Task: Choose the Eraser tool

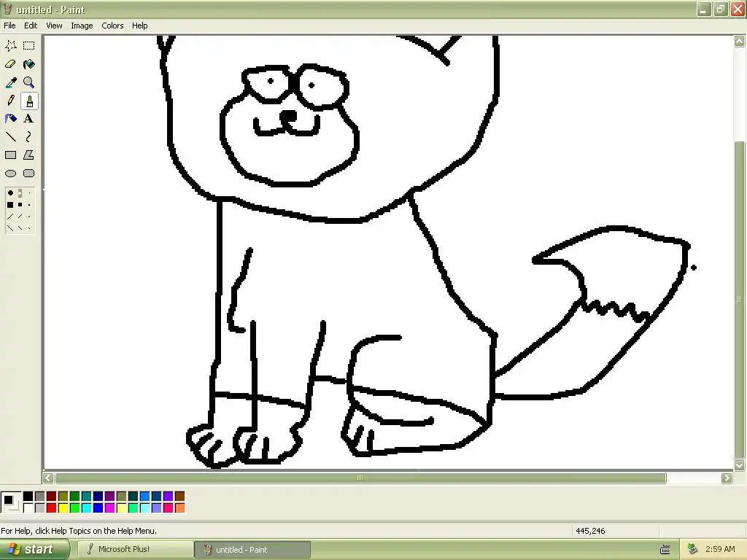Action: tap(10, 64)
